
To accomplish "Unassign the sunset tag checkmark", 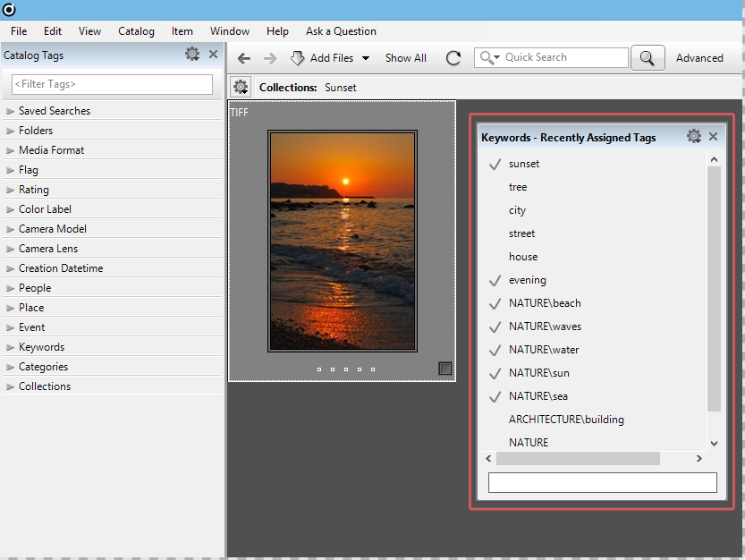I will coord(494,164).
